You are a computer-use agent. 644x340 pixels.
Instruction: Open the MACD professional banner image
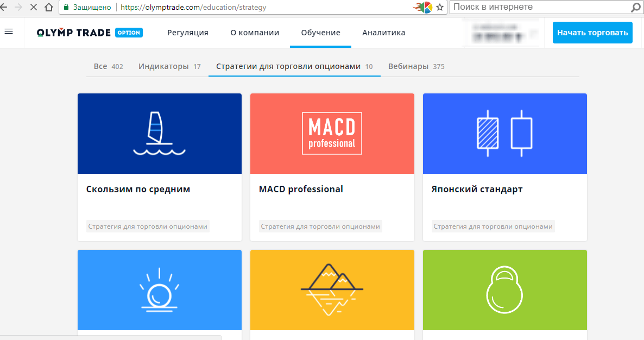click(x=332, y=134)
